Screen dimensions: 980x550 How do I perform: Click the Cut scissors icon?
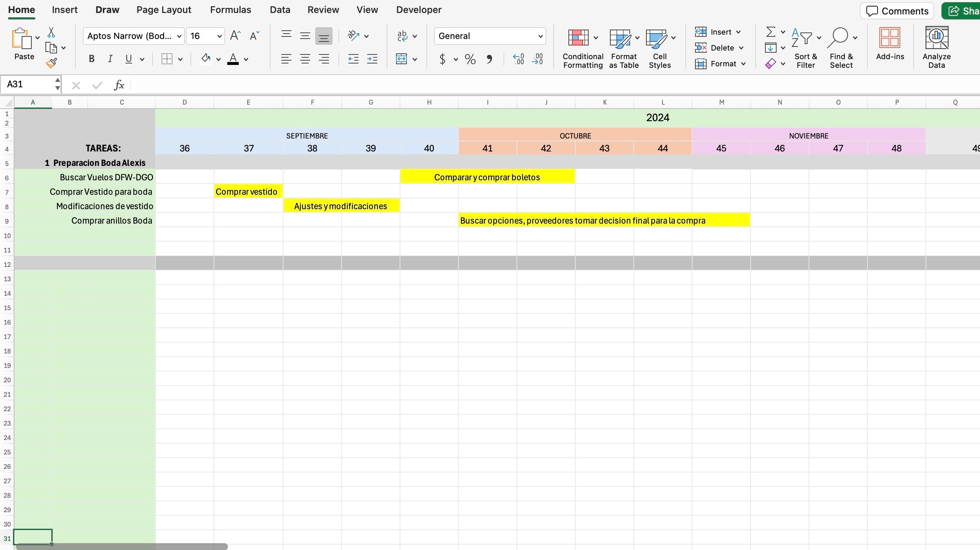(x=51, y=32)
